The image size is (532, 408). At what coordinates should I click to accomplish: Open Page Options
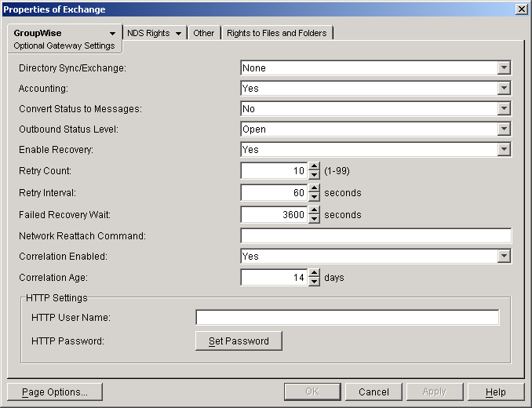[x=55, y=392]
